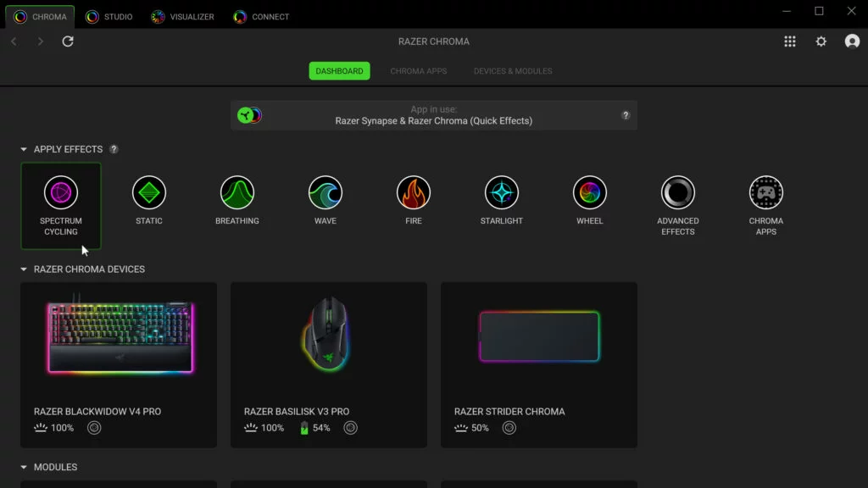Close the Razer Chroma window
Image resolution: width=868 pixels, height=488 pixels.
click(x=851, y=11)
